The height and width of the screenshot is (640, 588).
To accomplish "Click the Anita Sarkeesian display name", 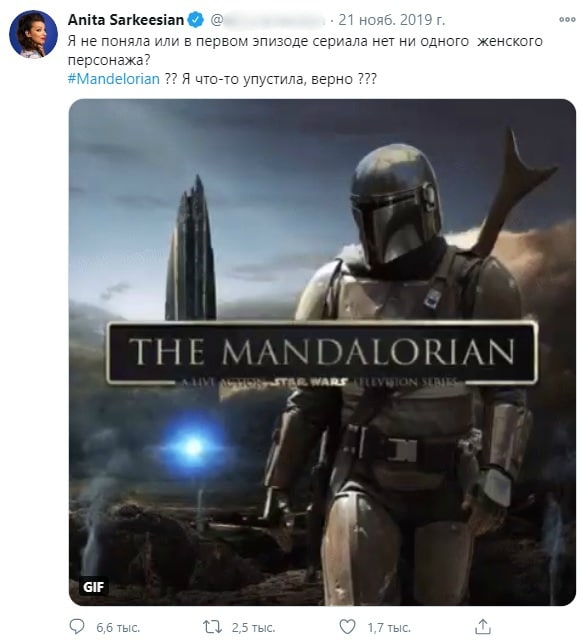I will (126, 20).
